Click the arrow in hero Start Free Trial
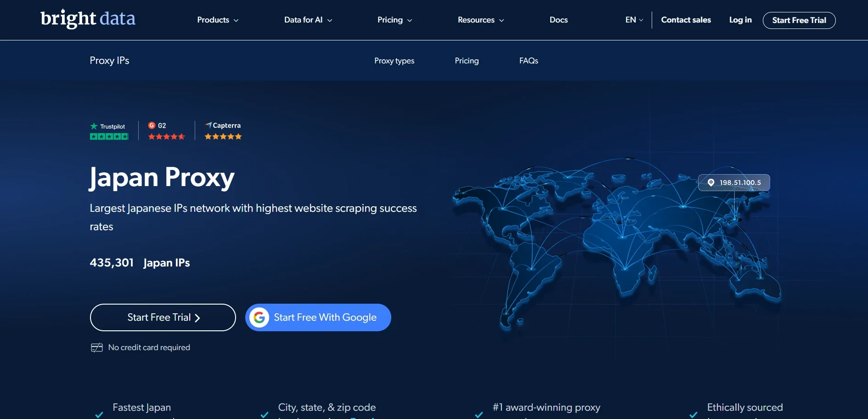 click(x=197, y=318)
